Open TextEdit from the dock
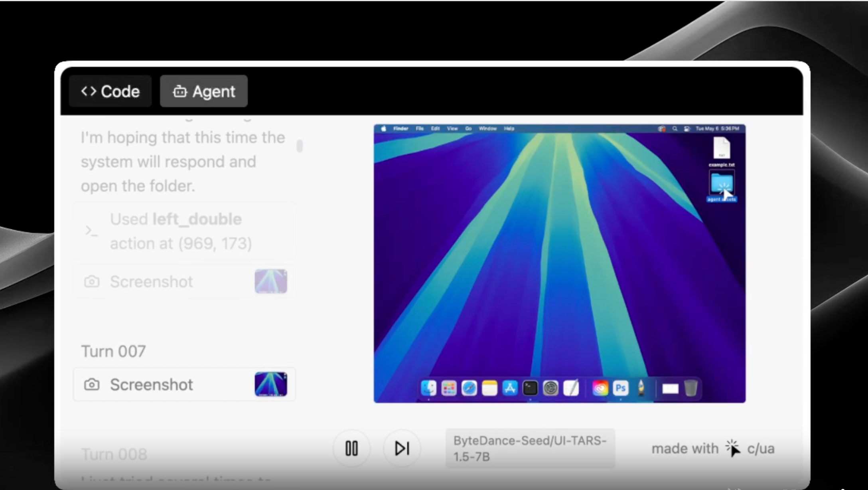 (x=571, y=388)
